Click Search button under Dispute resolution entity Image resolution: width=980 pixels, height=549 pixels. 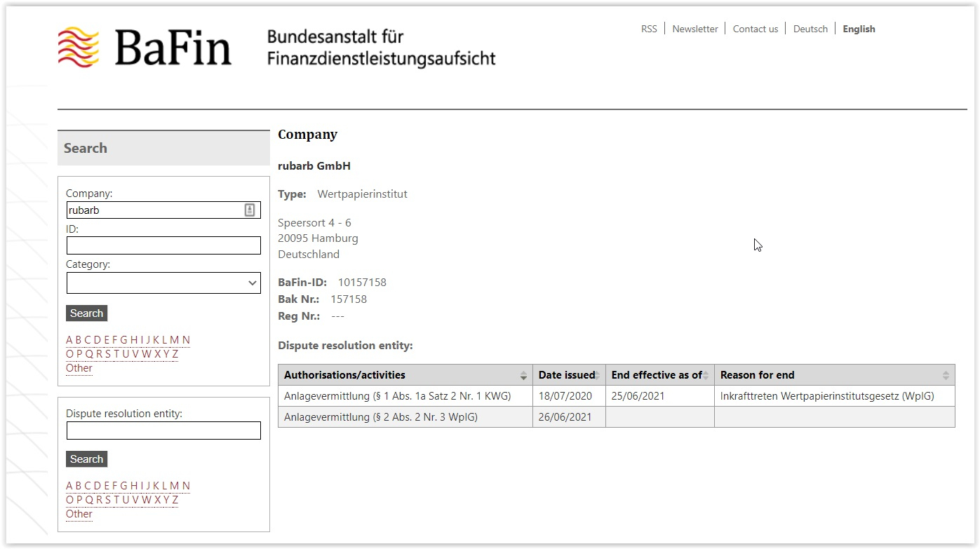tap(86, 459)
